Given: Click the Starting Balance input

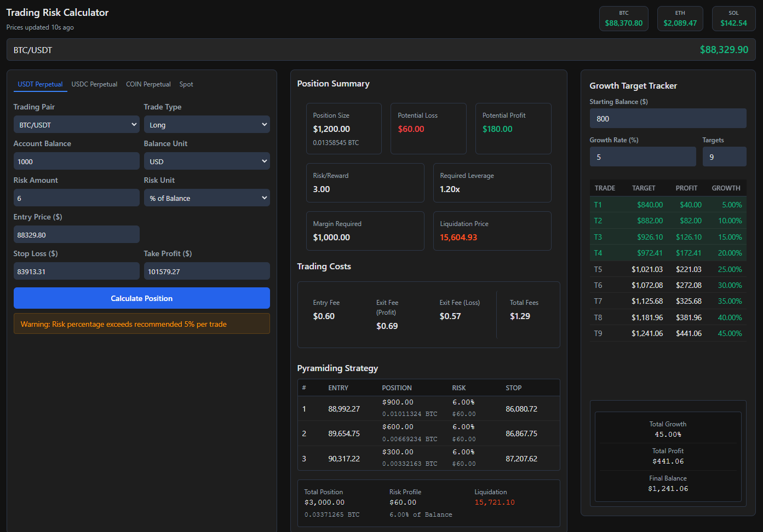Looking at the screenshot, I should (668, 119).
